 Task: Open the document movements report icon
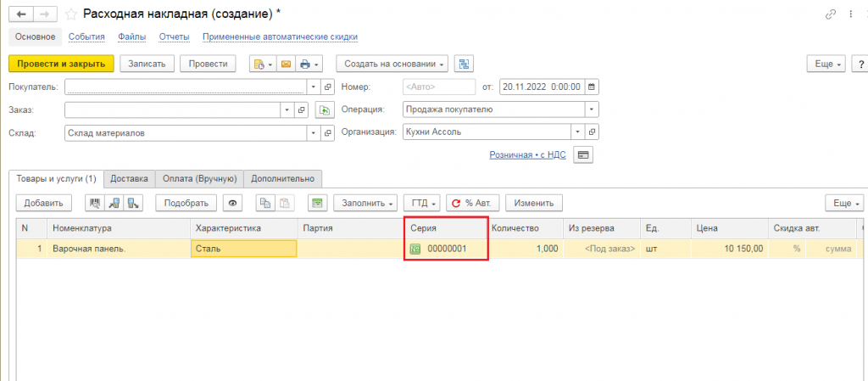point(263,64)
